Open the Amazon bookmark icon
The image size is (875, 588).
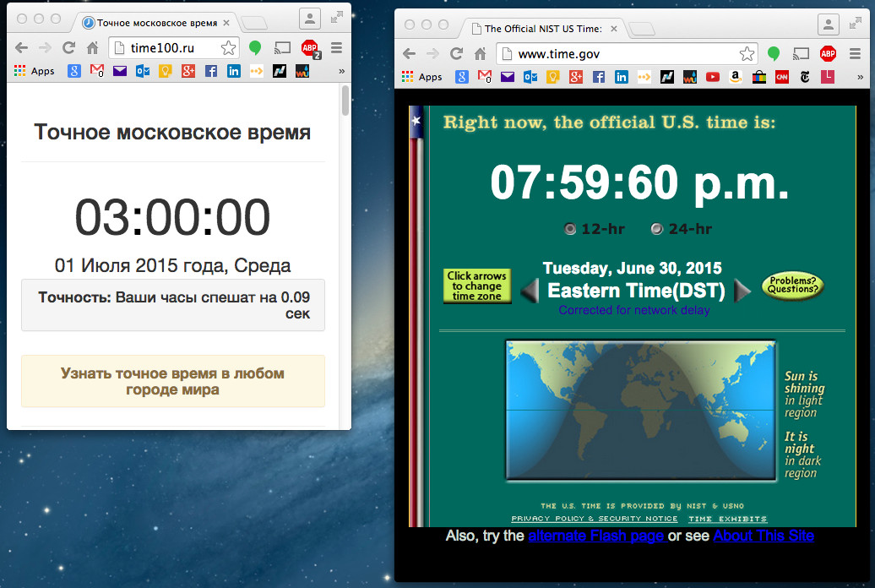(x=736, y=77)
